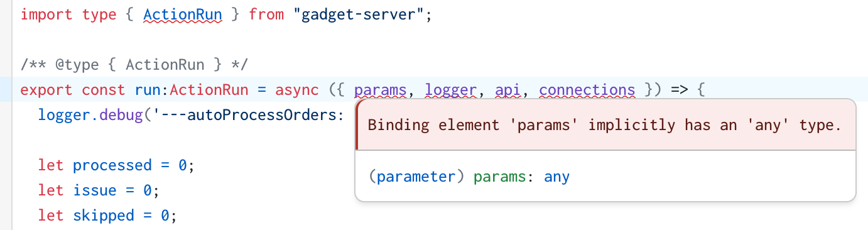Click the implicit 'any' type error message
The image size is (868, 230).
[604, 125]
